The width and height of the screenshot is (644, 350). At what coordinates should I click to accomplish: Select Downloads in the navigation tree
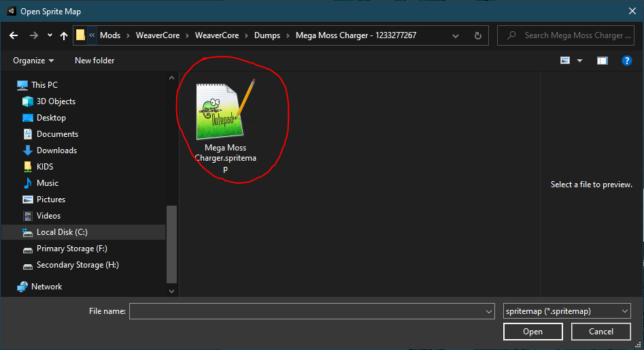pyautogui.click(x=56, y=150)
